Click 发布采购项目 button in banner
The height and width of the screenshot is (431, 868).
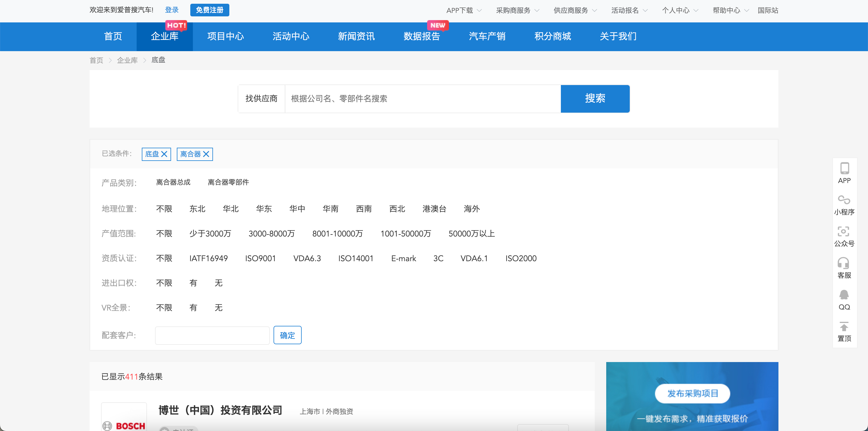[x=692, y=394]
